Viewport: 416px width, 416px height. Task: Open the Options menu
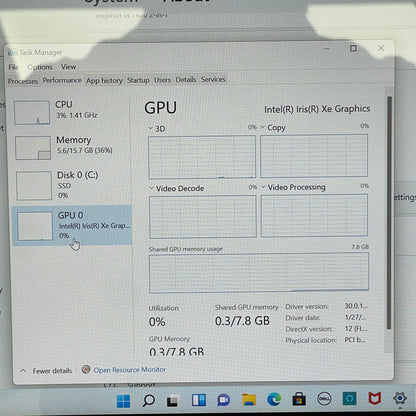pos(40,67)
